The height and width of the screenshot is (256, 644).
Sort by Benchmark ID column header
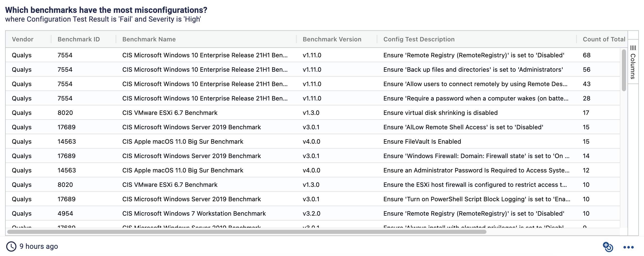point(79,39)
